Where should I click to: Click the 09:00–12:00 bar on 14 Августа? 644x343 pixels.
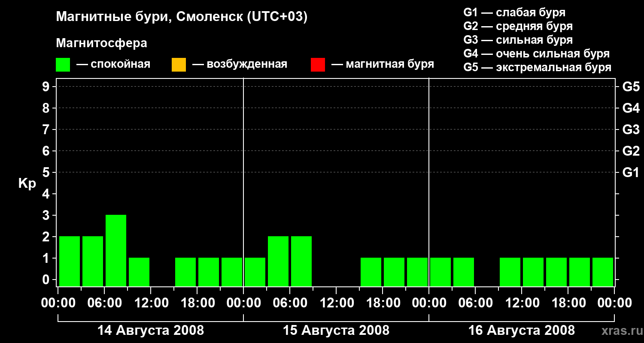(139, 272)
